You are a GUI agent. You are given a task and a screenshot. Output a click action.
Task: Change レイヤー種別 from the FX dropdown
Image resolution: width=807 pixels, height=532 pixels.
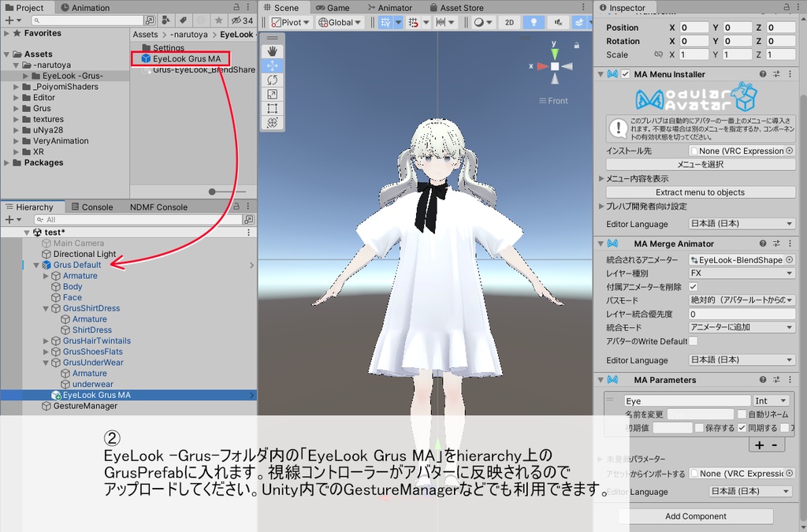tap(739, 273)
